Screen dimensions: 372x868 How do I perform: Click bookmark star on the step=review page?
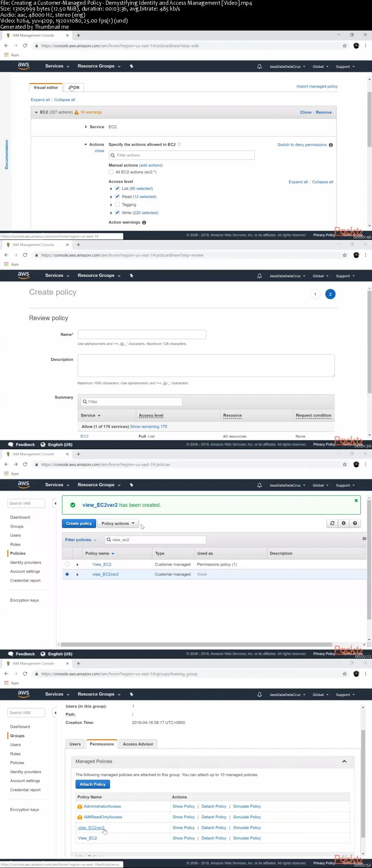345,255
